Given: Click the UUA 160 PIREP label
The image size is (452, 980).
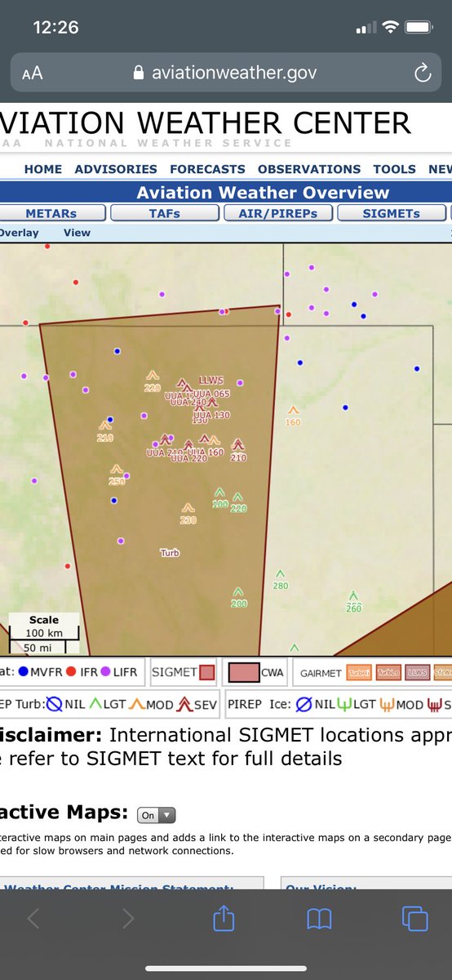Looking at the screenshot, I should click(x=205, y=452).
